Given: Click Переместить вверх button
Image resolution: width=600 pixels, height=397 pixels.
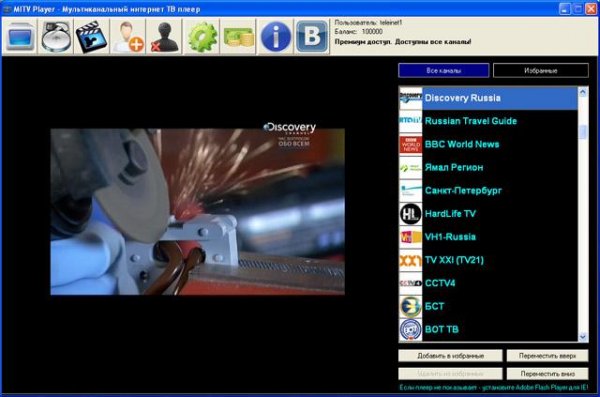Looking at the screenshot, I should [x=547, y=356].
